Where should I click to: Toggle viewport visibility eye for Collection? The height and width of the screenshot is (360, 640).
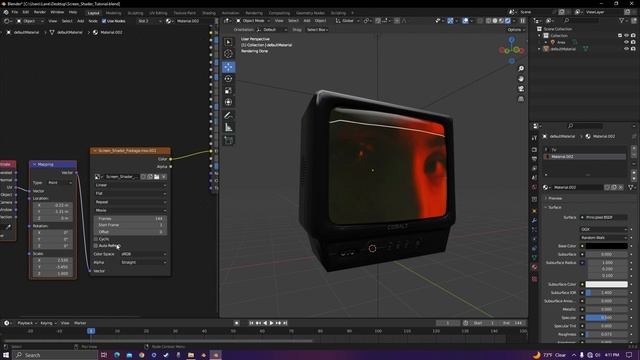627,36
